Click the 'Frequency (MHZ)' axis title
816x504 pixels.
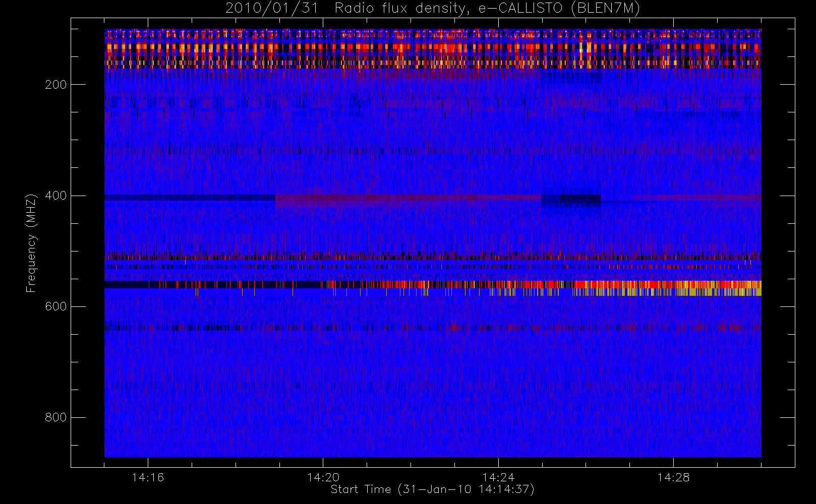coord(31,243)
